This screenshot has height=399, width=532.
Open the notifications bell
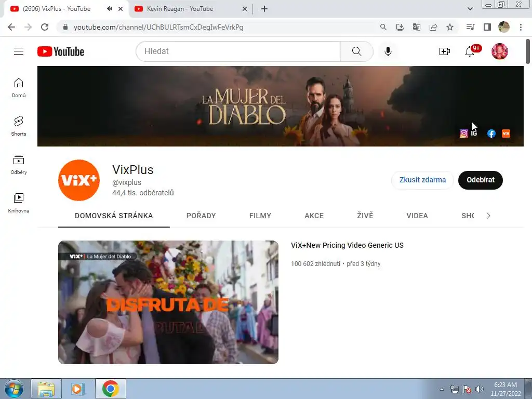click(470, 51)
